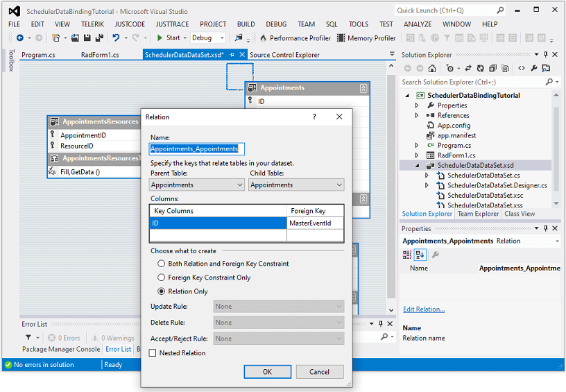566x392 pixels.
Task: Click the Categorized view icon in Properties
Action: click(x=406, y=255)
